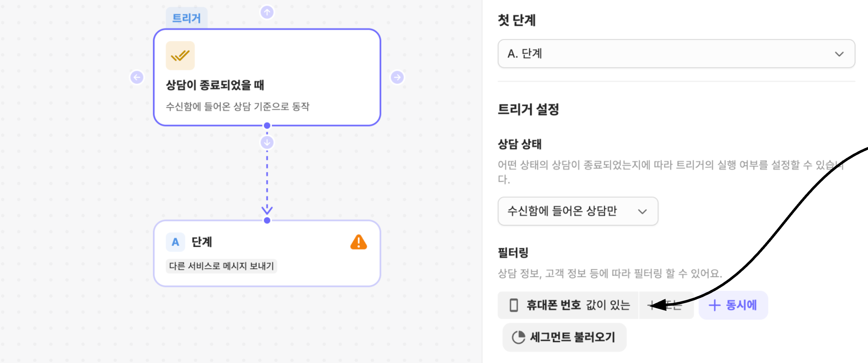The width and height of the screenshot is (868, 363).
Task: Click the + 또는 button next to the filter
Action: (666, 305)
